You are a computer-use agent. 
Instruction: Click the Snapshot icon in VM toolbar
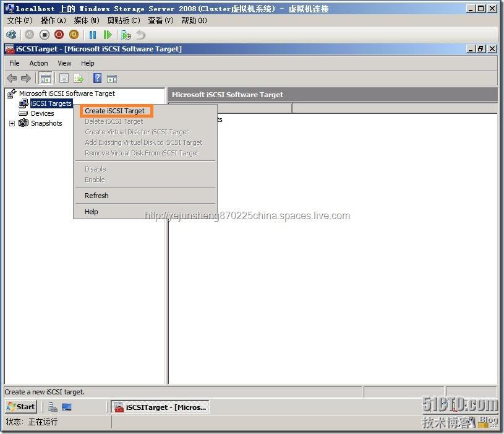126,35
